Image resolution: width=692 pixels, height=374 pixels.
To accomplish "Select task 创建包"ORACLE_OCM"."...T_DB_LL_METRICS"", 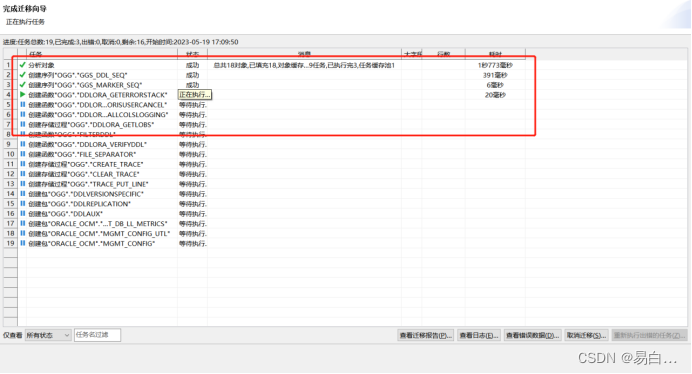I will tap(98, 224).
